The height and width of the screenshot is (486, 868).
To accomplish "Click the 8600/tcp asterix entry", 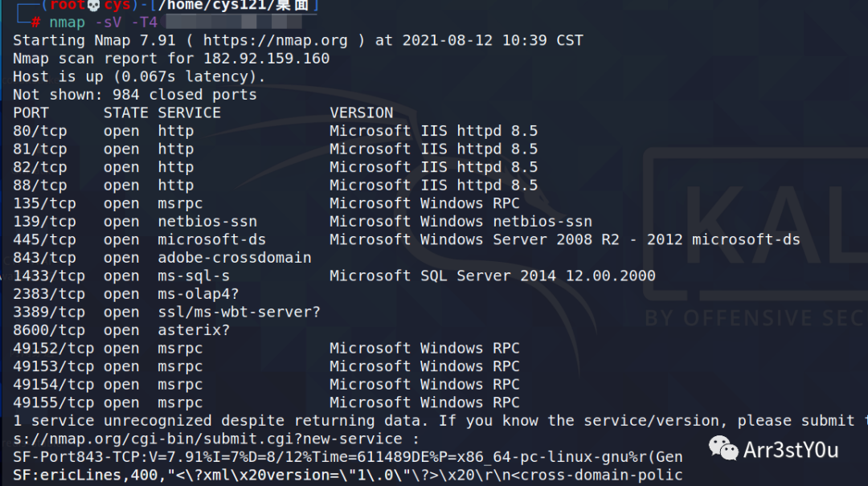I will (121, 330).
